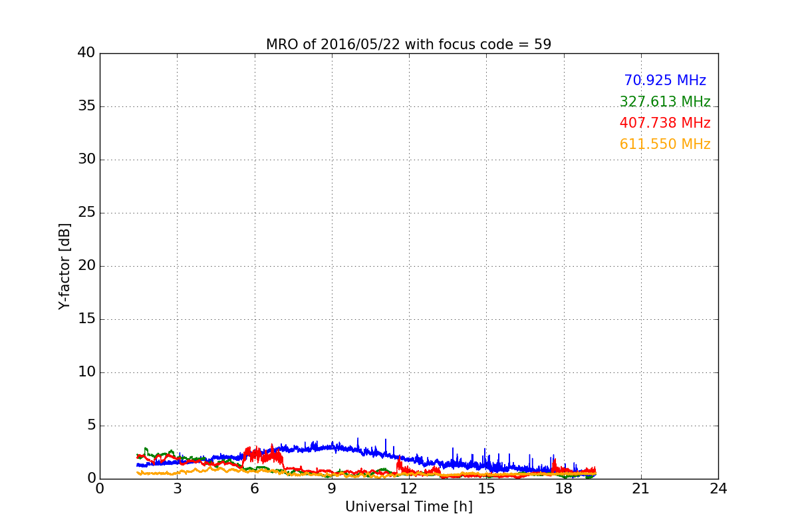Screen dimensions: 798x532
Task: Click the x-axis tick label 21
Action: (641, 489)
